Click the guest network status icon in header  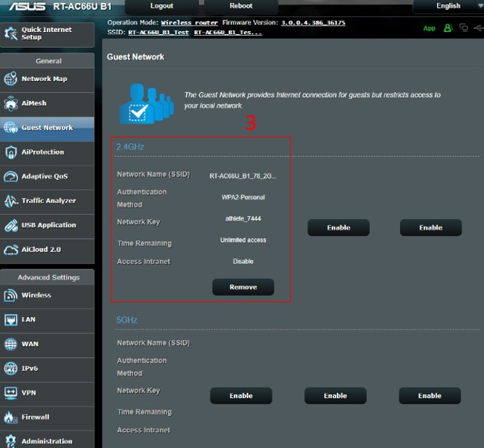pos(448,28)
